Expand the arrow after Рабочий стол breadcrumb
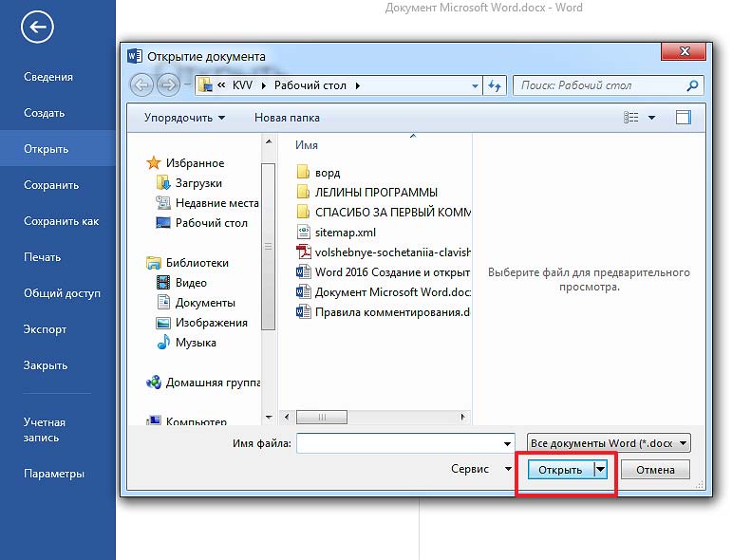 click(x=358, y=85)
